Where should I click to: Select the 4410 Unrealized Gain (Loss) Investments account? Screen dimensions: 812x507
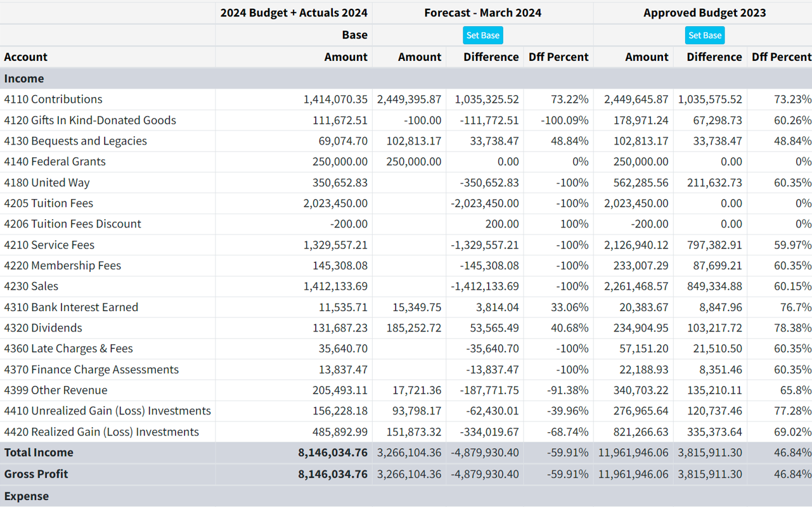pyautogui.click(x=107, y=411)
